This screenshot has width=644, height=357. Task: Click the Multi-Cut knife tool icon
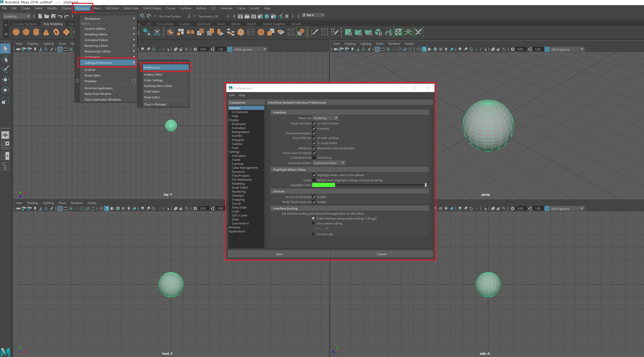(314, 32)
